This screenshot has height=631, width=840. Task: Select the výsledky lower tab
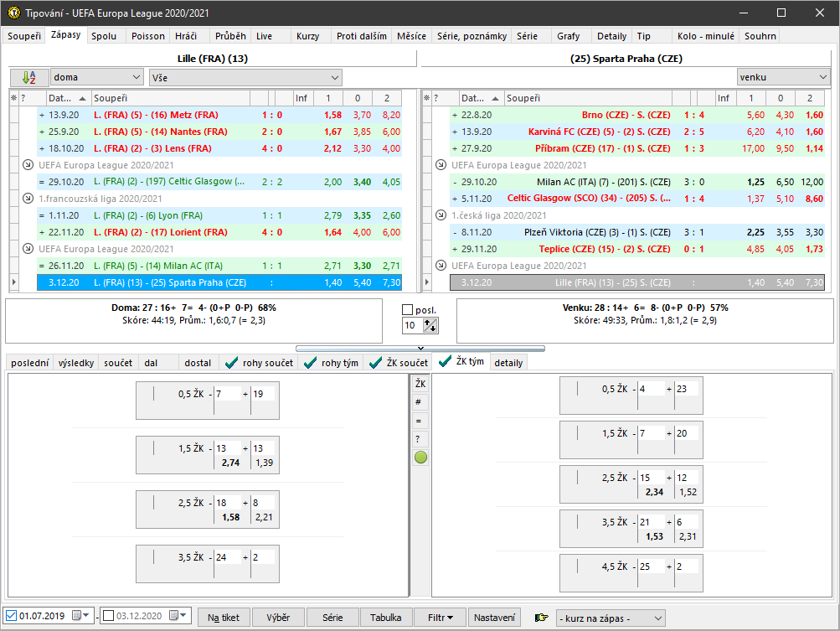tap(76, 363)
